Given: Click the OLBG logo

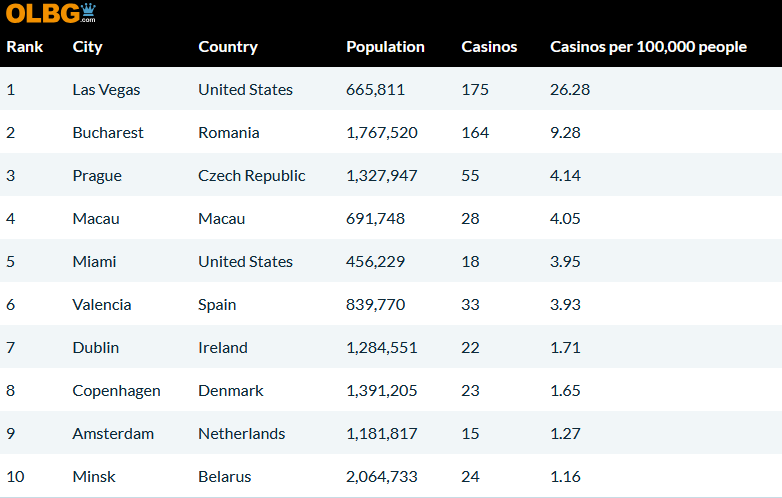Looking at the screenshot, I should (51, 13).
